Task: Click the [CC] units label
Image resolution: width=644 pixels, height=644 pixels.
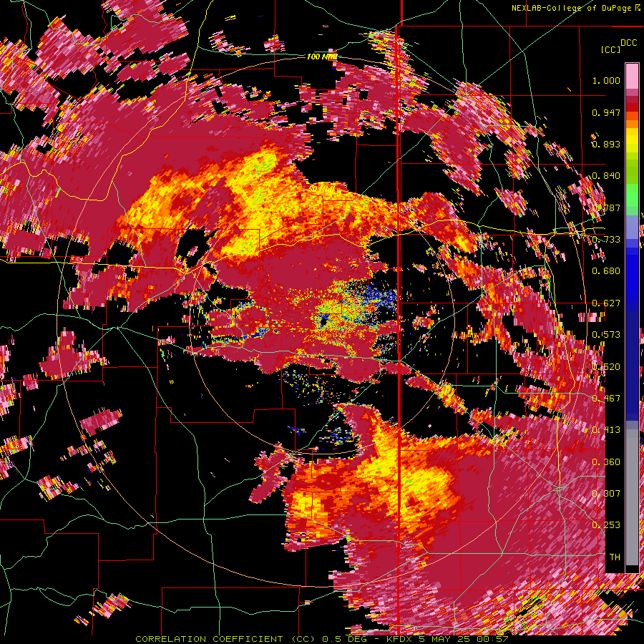Action: 610,49
